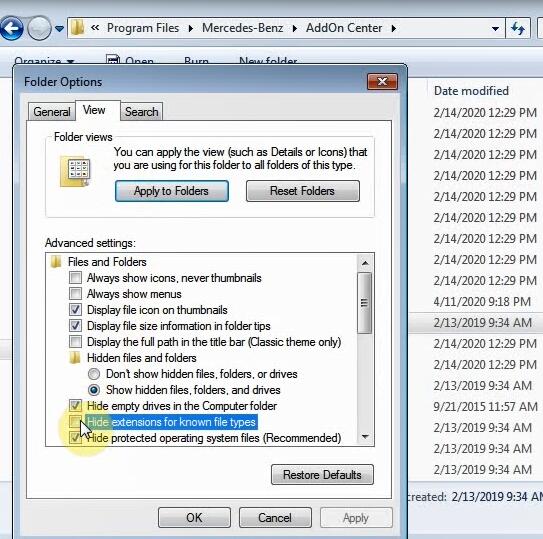
Task: Click the refresh icon beside address bar
Action: coord(518,28)
